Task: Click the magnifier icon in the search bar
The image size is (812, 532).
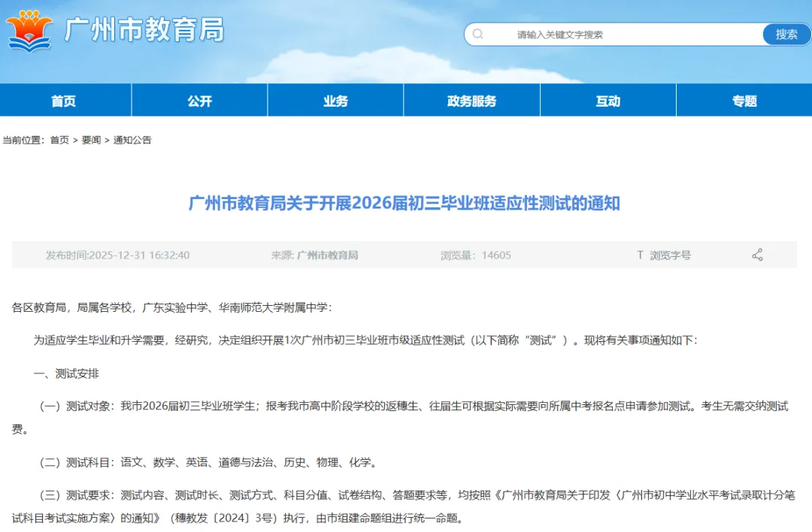Action: (477, 34)
